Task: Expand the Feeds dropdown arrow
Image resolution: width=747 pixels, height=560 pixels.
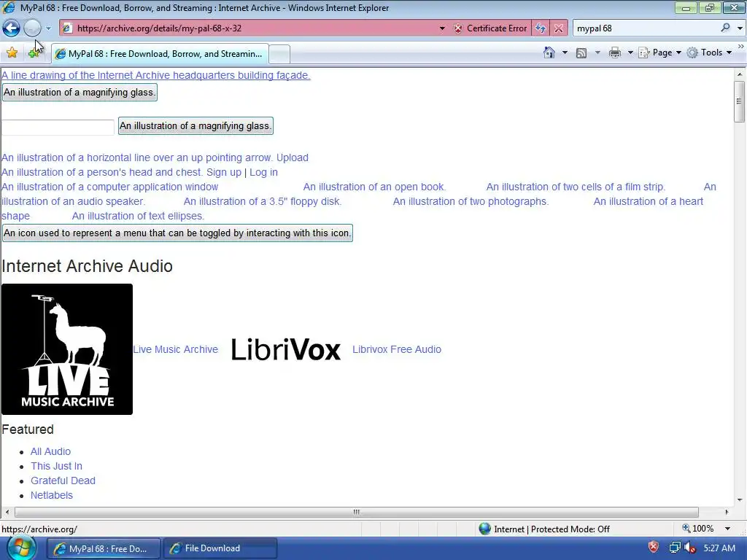Action: (597, 52)
